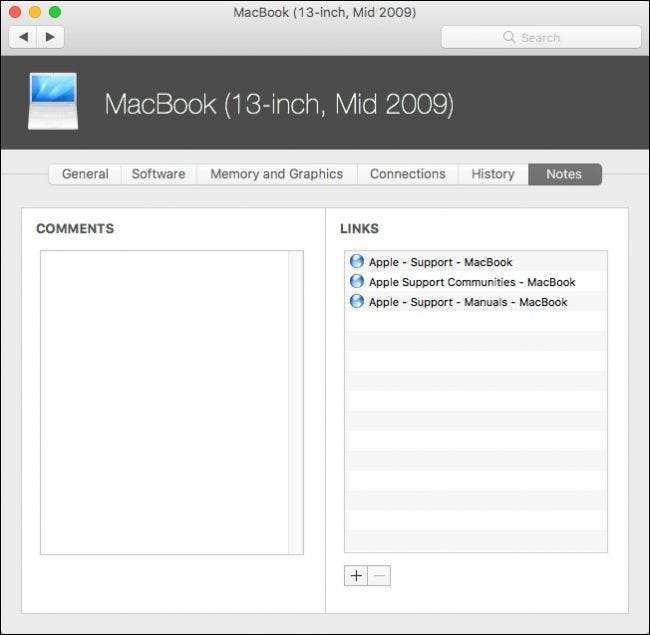The image size is (650, 635).
Task: Click globe icon beside Apple Support Communities
Action: pos(357,281)
